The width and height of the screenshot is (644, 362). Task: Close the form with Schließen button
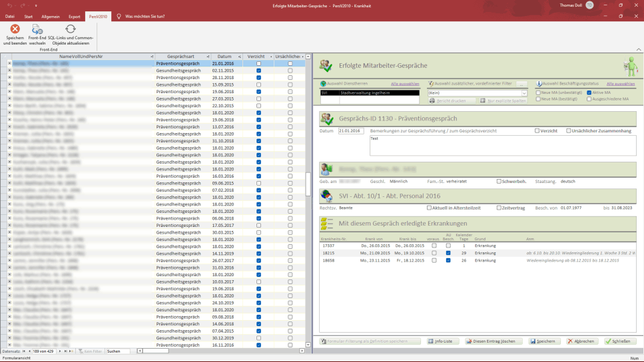point(621,341)
